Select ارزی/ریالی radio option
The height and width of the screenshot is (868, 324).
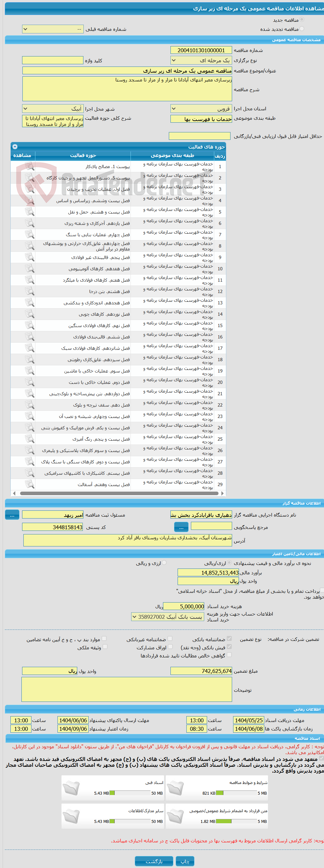tap(229, 563)
